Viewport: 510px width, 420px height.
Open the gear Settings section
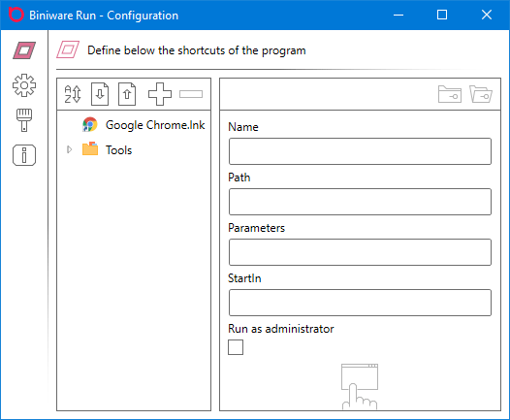tap(24, 85)
